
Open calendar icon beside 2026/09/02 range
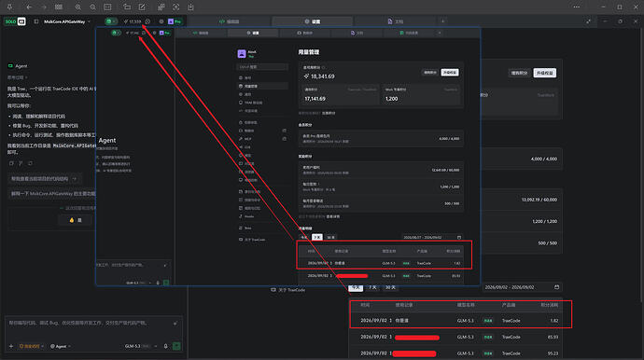pyautogui.click(x=556, y=287)
